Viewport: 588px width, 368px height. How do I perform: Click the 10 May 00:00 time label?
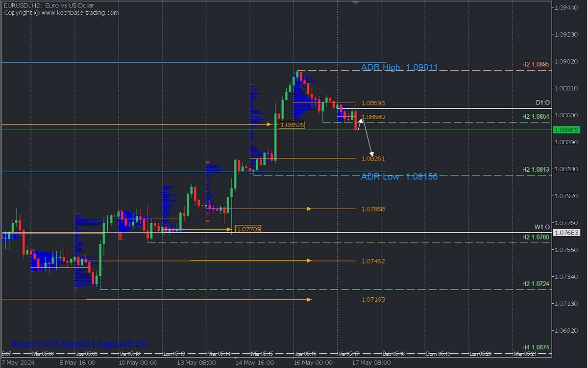[x=137, y=363]
